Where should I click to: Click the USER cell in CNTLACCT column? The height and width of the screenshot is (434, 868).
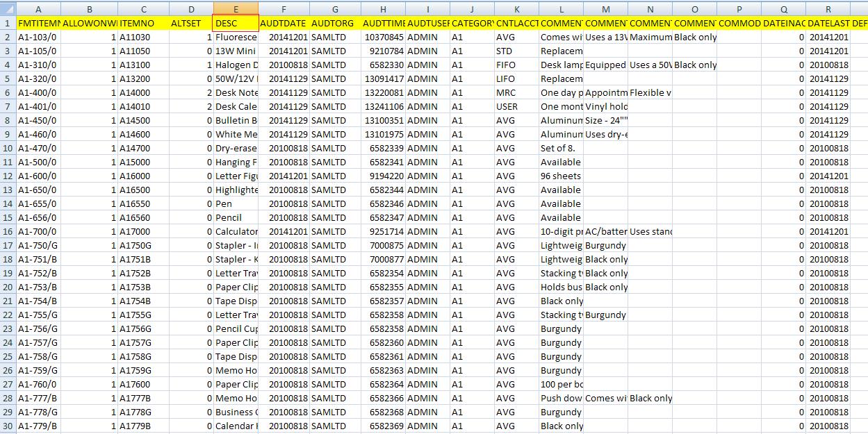click(516, 106)
